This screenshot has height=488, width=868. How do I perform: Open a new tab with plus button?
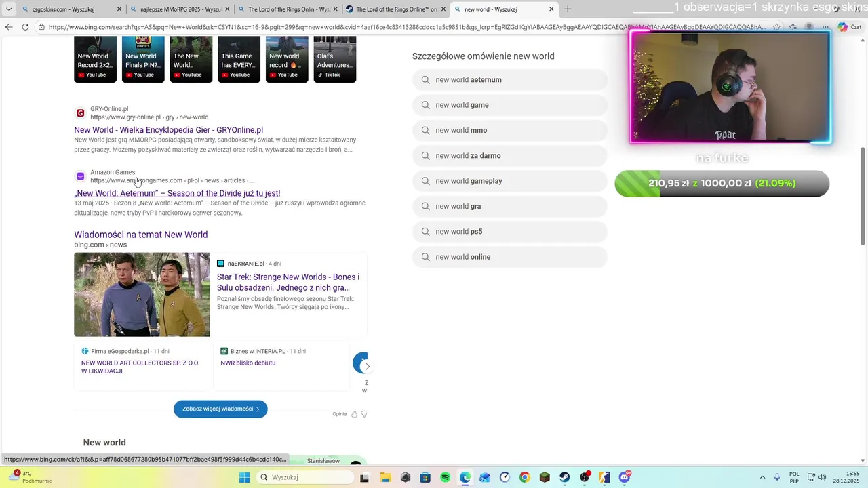[568, 9]
